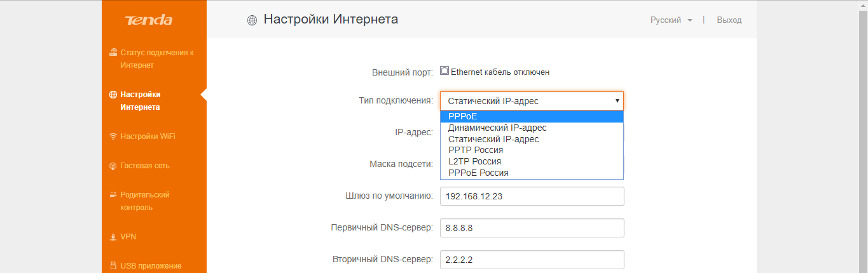
Task: Click the USB application icon
Action: [113, 266]
